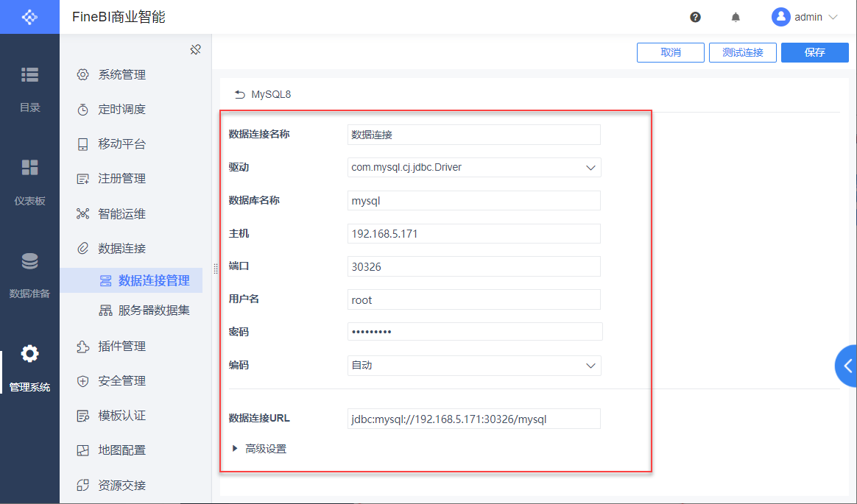Click the 定时调度 clock icon

[82, 109]
